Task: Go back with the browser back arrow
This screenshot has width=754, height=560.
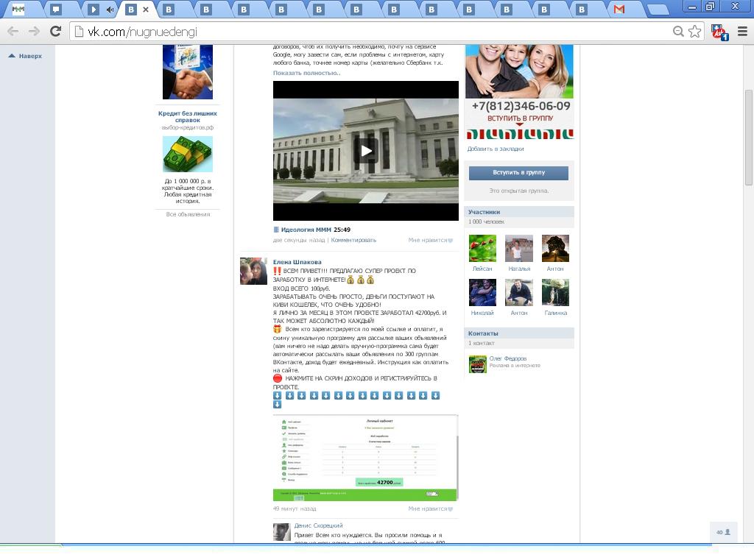Action: click(x=13, y=32)
